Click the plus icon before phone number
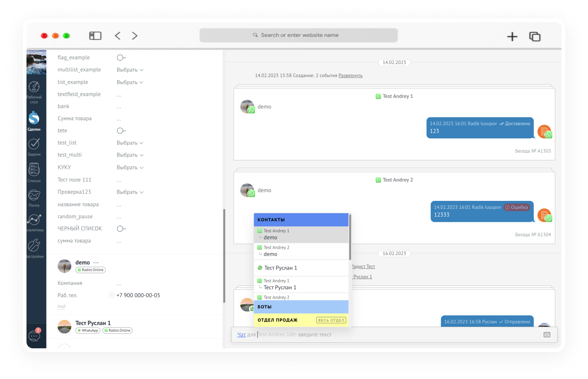Screen dimensions: 588x379 click(x=112, y=295)
